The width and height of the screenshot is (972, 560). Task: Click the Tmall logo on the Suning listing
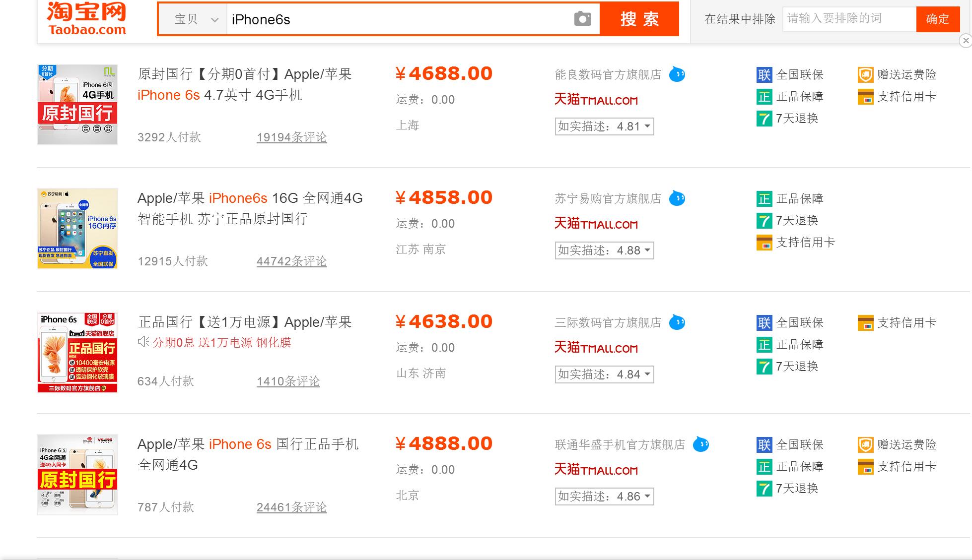596,224
